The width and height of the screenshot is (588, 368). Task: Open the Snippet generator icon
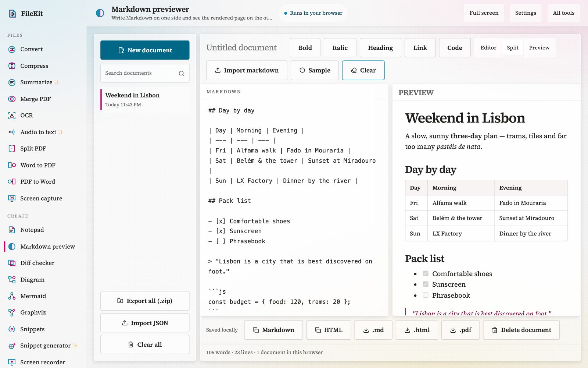12,346
